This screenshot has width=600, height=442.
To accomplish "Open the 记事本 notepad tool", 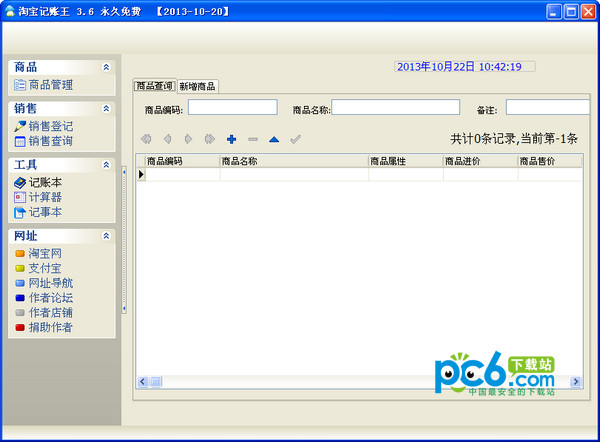I will pyautogui.click(x=44, y=212).
